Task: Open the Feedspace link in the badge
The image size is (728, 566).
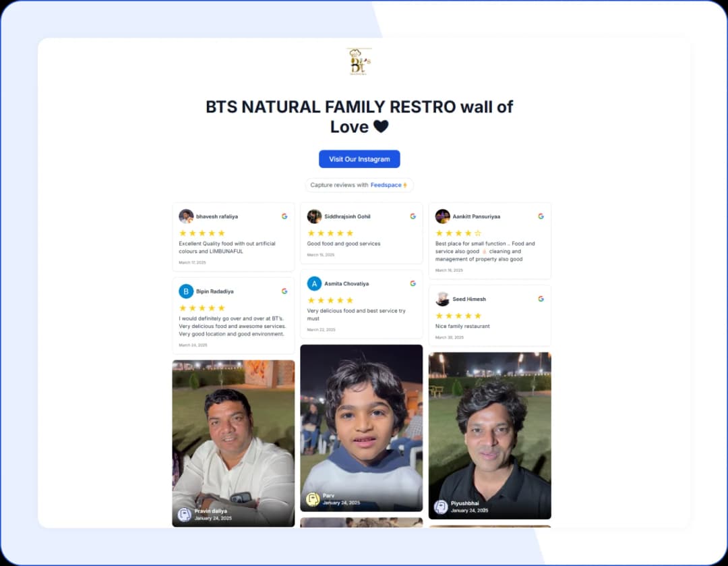Action: click(386, 185)
